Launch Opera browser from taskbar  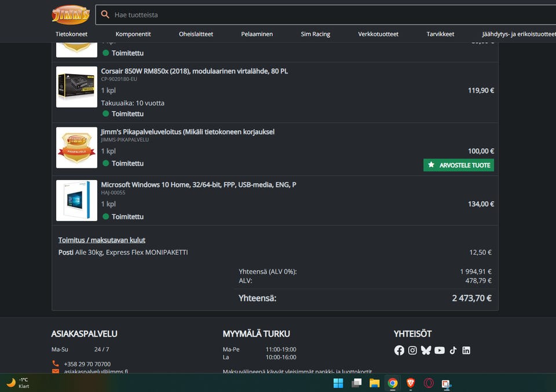429,383
